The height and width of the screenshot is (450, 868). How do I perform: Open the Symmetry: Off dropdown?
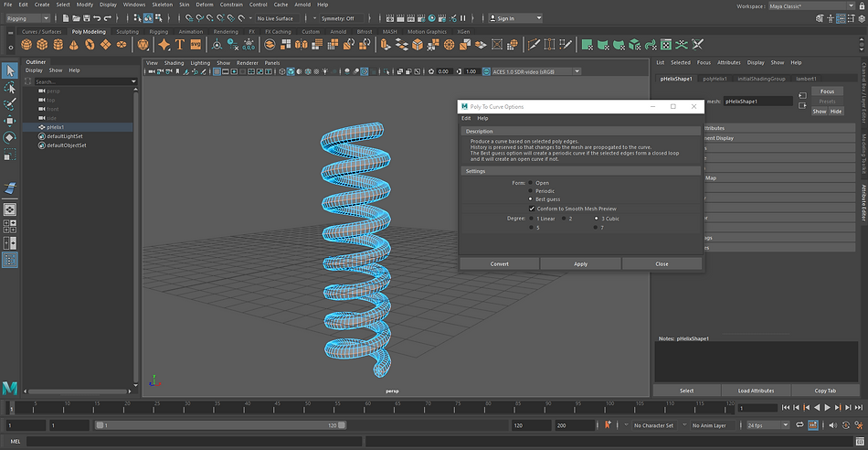coord(342,18)
